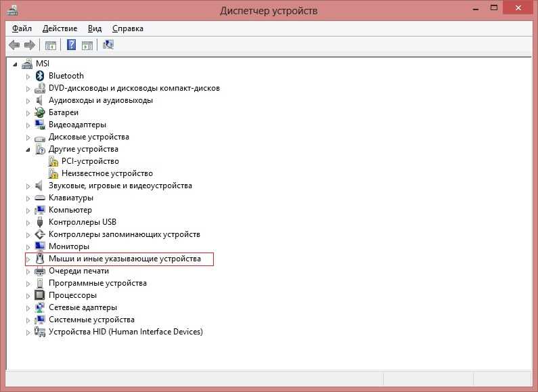Select the Контроллеры USB label
Viewport: 538px width, 392px height.
click(83, 222)
